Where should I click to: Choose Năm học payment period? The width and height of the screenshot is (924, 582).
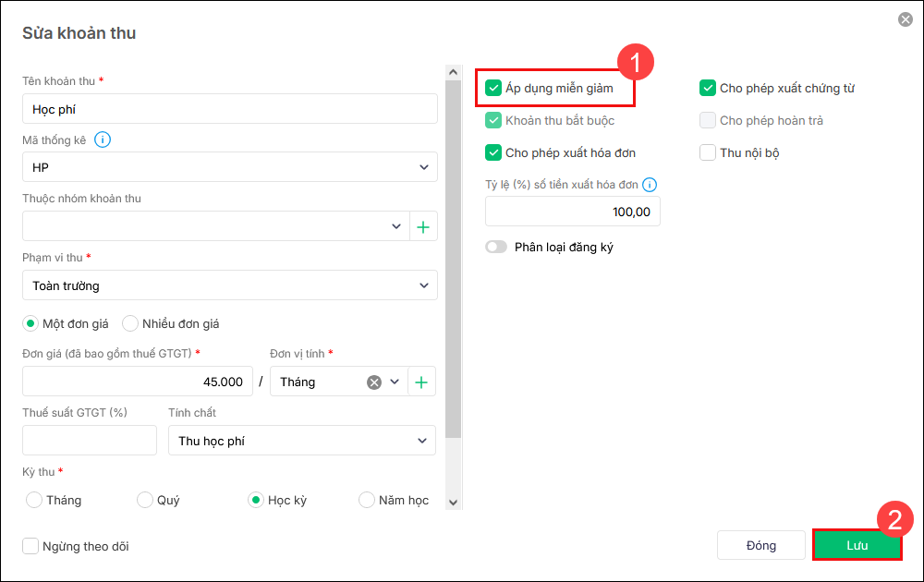pos(366,500)
